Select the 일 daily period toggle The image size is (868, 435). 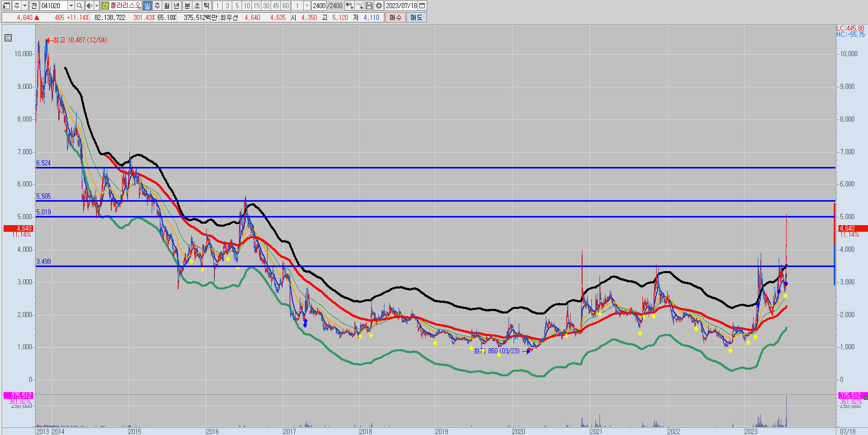tap(147, 6)
